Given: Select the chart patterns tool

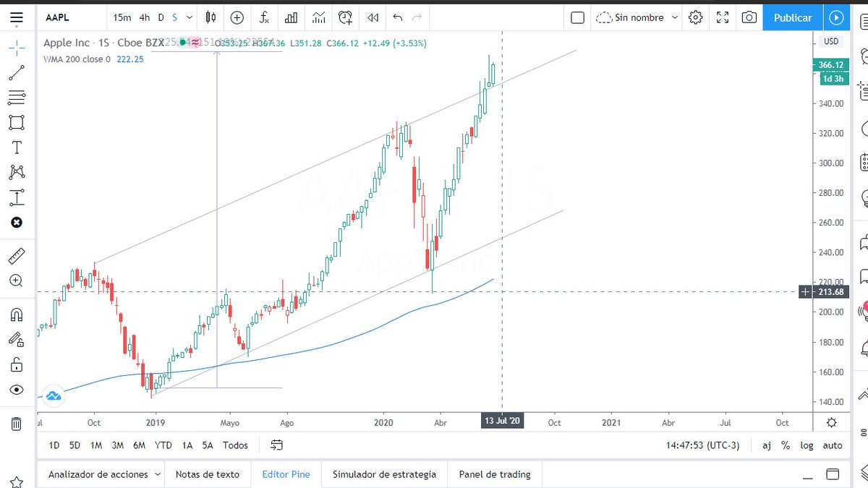Looking at the screenshot, I should (x=17, y=172).
